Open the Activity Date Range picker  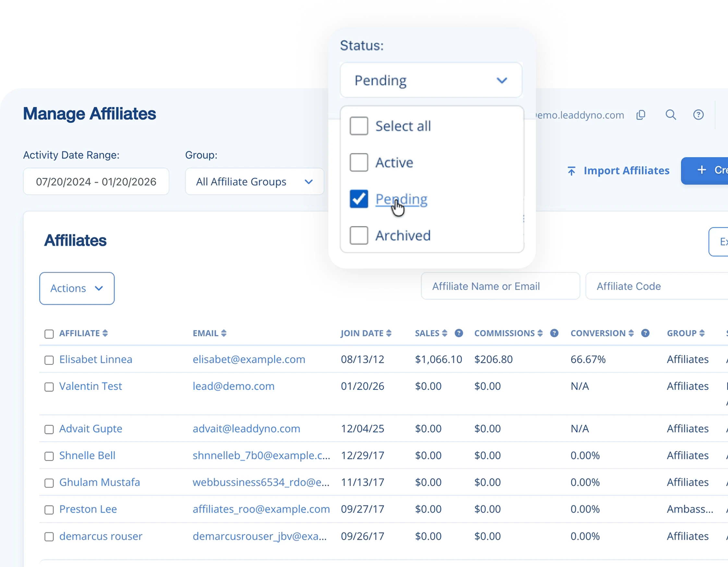coord(96,182)
